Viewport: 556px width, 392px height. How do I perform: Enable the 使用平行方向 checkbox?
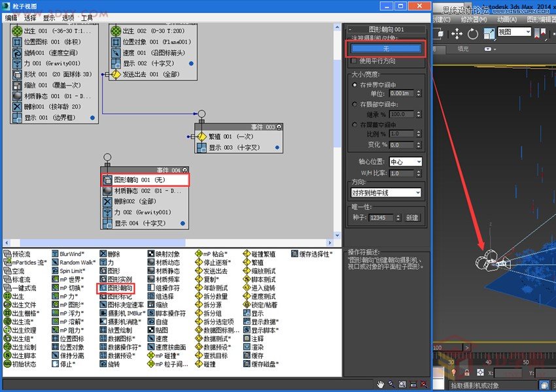(x=353, y=61)
